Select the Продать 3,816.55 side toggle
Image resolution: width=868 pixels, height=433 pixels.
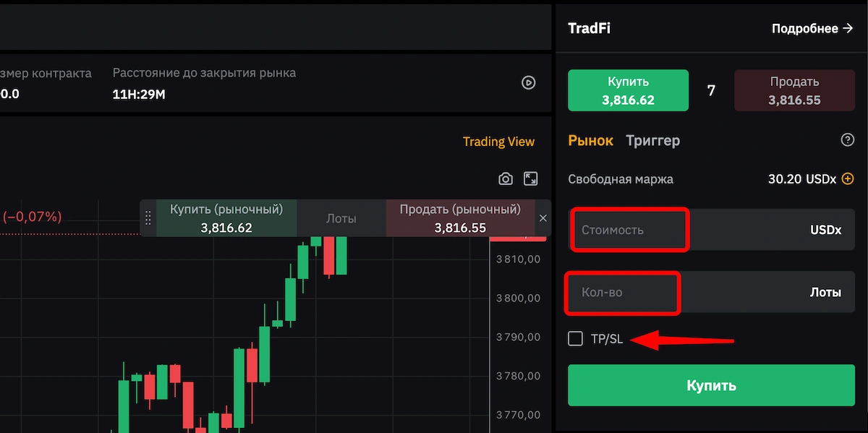[x=793, y=90]
